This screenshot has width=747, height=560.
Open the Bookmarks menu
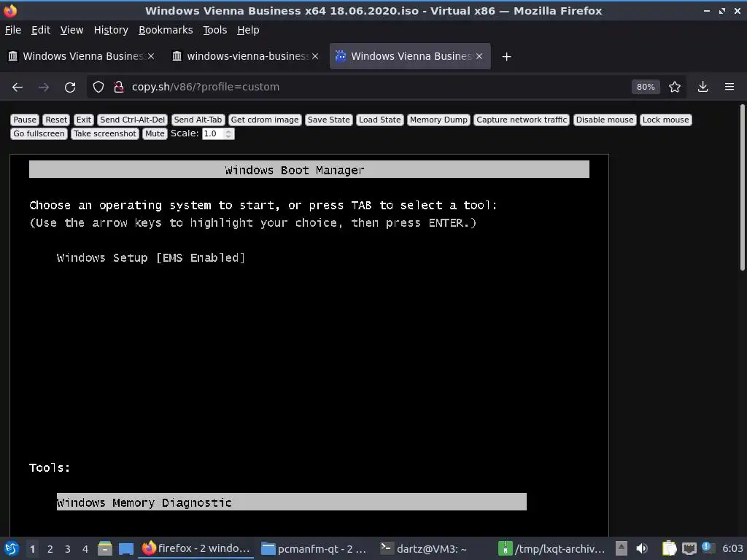tap(166, 30)
